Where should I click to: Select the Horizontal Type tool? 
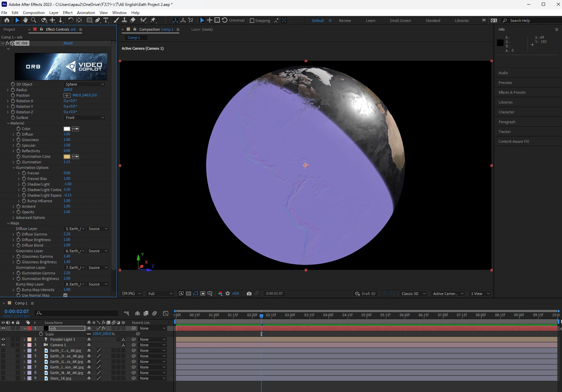tap(106, 20)
